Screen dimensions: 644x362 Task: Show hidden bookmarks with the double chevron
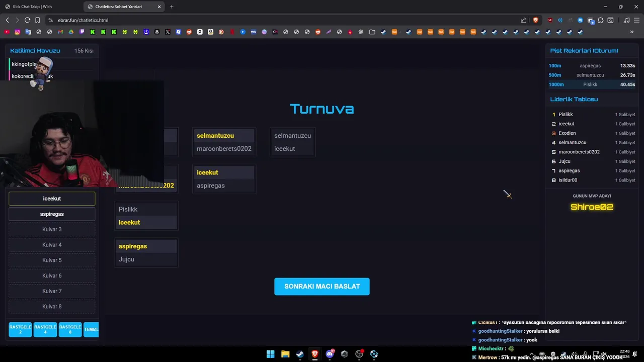[632, 32]
